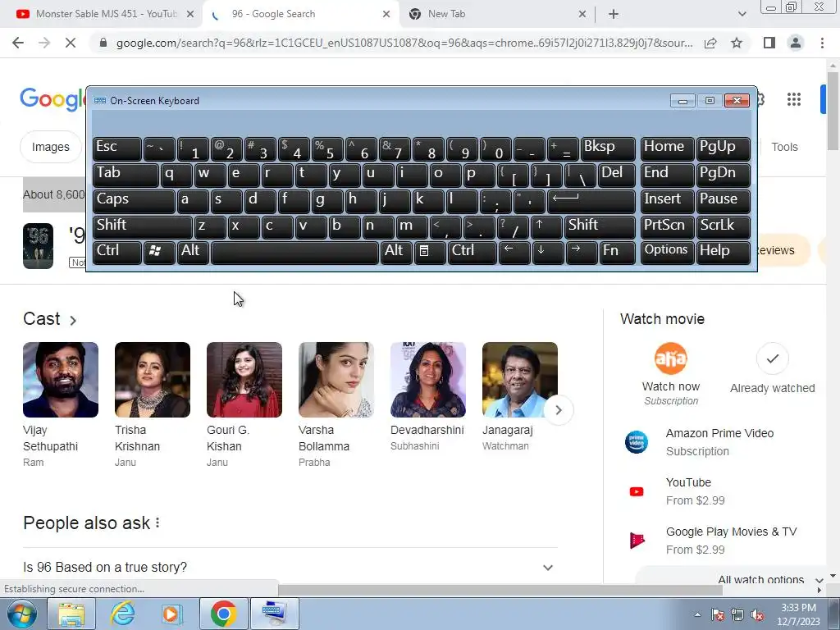Click page vertical scrollbar thumb
This screenshot has width=840, height=630.
point(833,110)
